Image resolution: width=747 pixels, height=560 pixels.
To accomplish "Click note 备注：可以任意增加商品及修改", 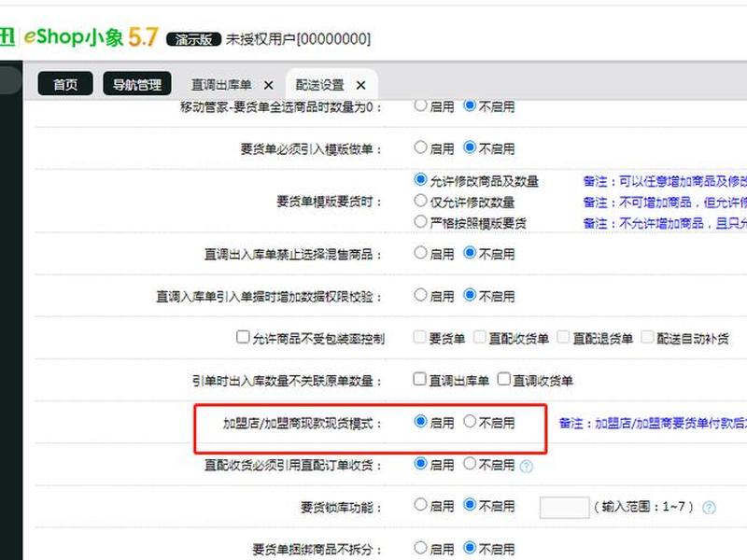I will click(665, 181).
